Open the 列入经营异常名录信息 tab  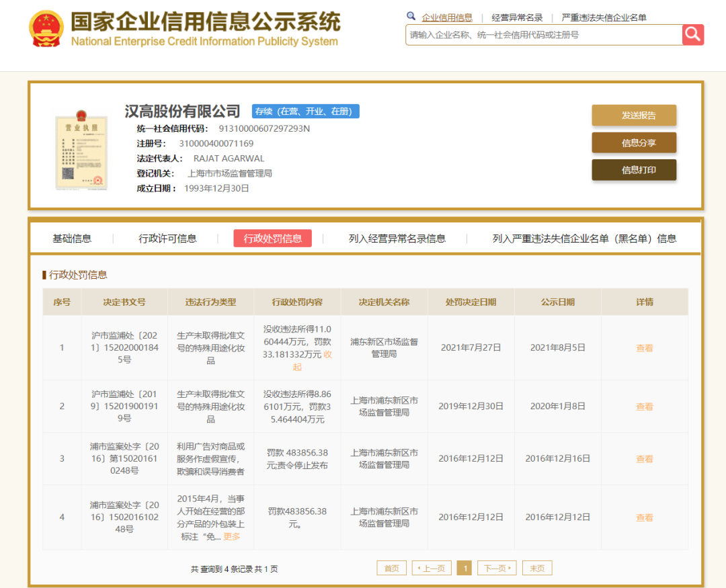397,239
